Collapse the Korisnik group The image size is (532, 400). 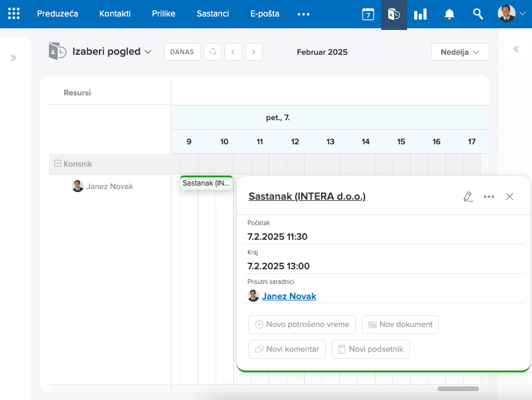(58, 164)
